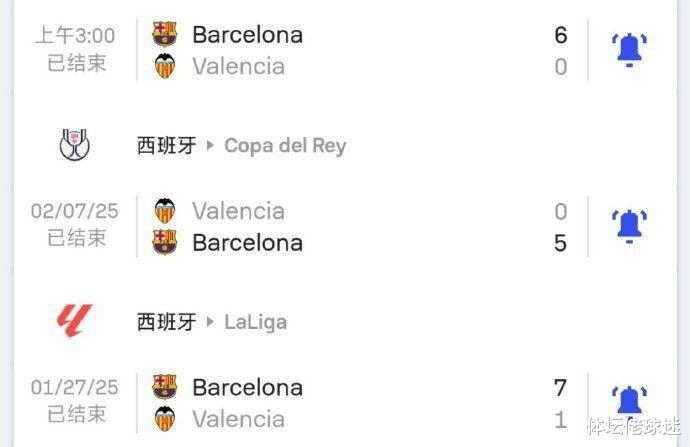Screen dimensions: 690x447
Task: Select 西班牙 label above Copa del Rey match
Action: point(166,146)
